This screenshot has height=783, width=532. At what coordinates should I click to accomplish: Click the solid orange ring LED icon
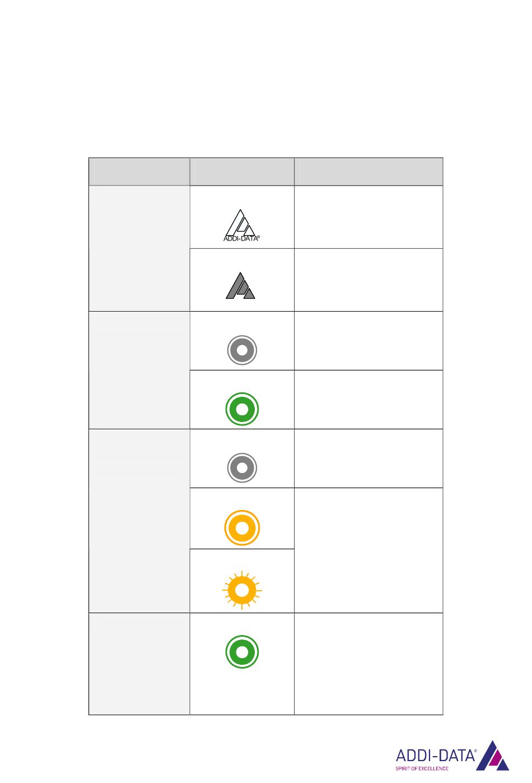[x=242, y=528]
